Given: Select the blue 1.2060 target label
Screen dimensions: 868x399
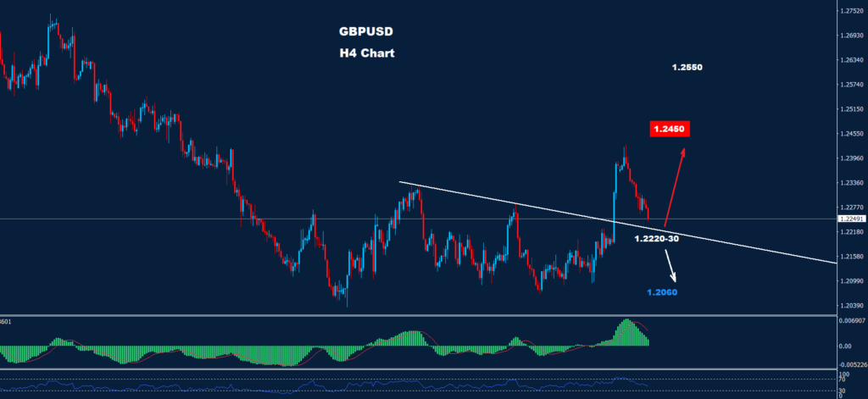Looking at the screenshot, I should point(661,291).
